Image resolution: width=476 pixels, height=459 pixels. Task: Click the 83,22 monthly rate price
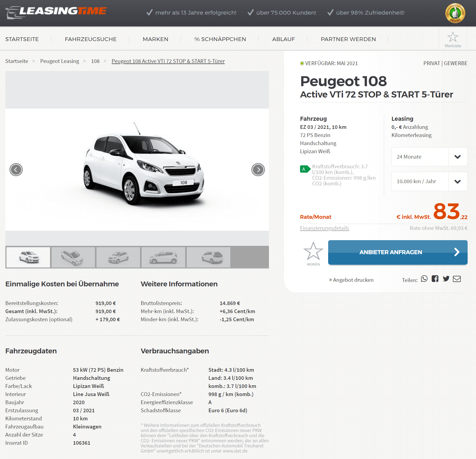pos(450,212)
